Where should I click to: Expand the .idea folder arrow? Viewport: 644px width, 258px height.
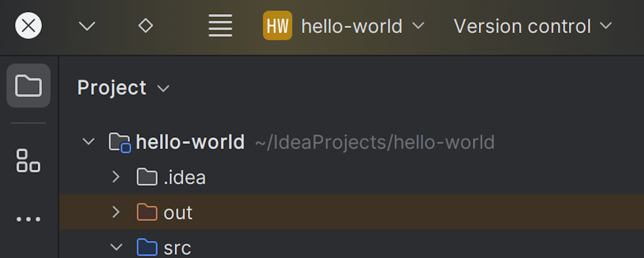point(115,177)
